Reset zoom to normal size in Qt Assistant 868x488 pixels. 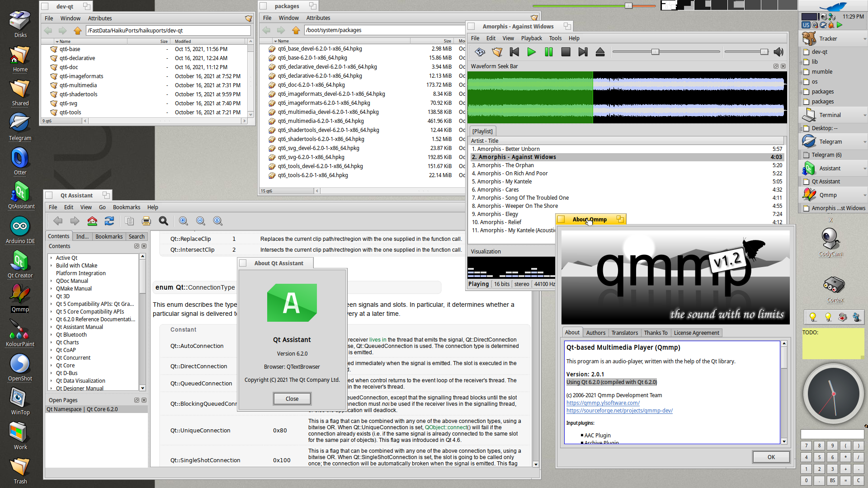(x=218, y=221)
